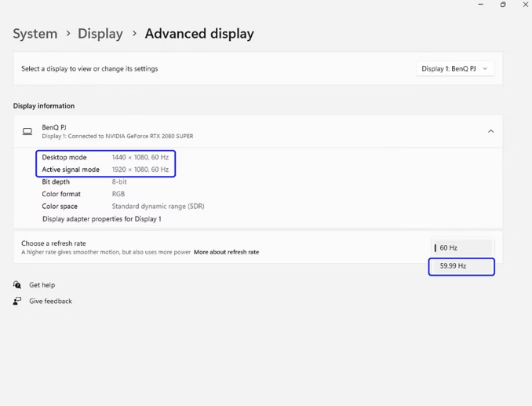Click the Choose a refresh rate label
The image size is (532, 406).
(53, 243)
